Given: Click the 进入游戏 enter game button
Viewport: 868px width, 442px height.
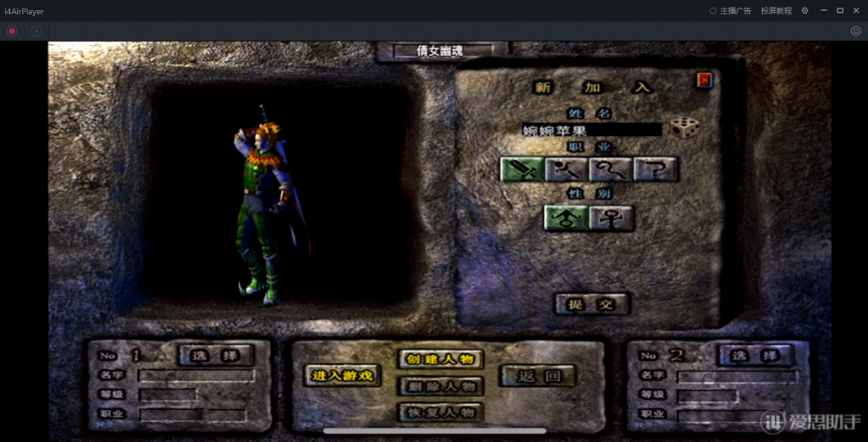Looking at the screenshot, I should click(342, 376).
